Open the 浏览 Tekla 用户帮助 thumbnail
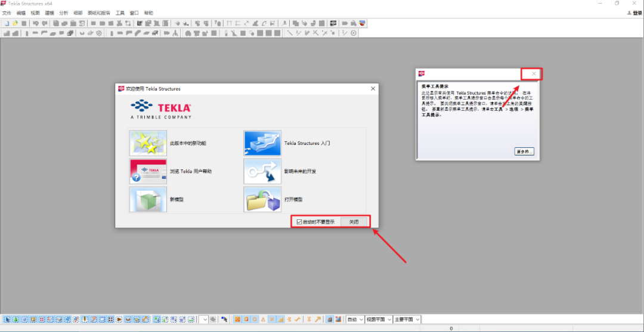Image resolution: width=644 pixels, height=332 pixels. pos(148,171)
